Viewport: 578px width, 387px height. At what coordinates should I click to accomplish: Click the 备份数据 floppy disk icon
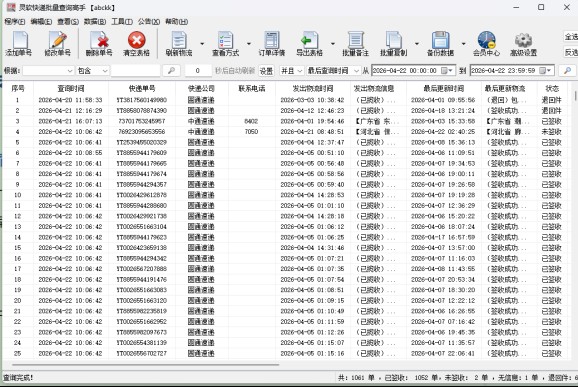click(440, 40)
